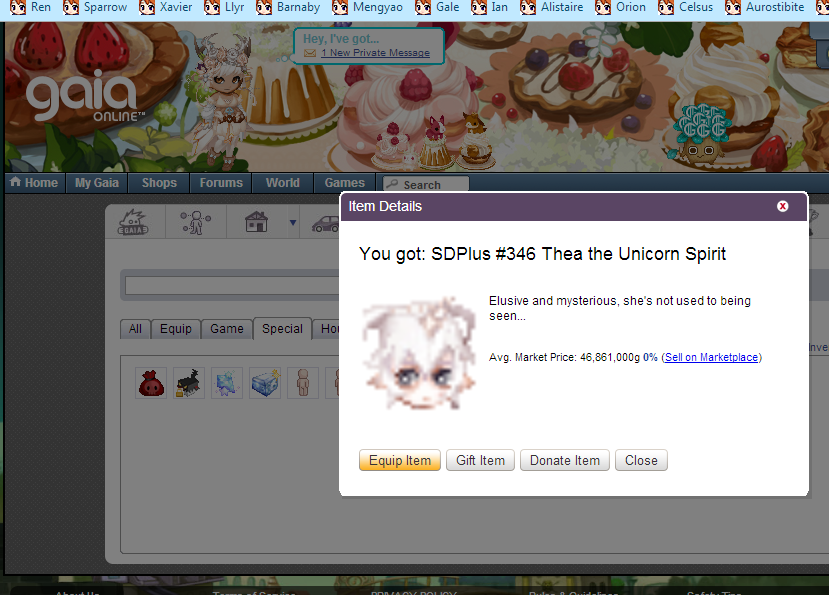The width and height of the screenshot is (829, 595).
Task: Switch to the Special inventory tab
Action: pos(282,328)
